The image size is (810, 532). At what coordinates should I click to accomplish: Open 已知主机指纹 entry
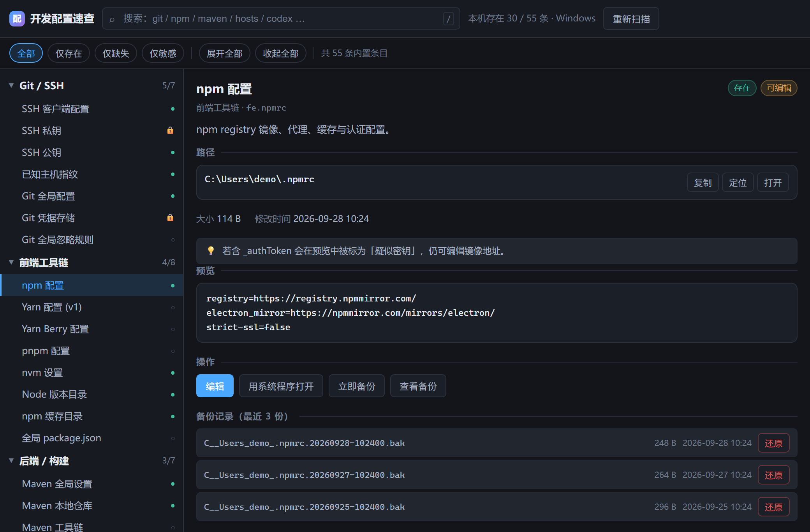[92, 174]
